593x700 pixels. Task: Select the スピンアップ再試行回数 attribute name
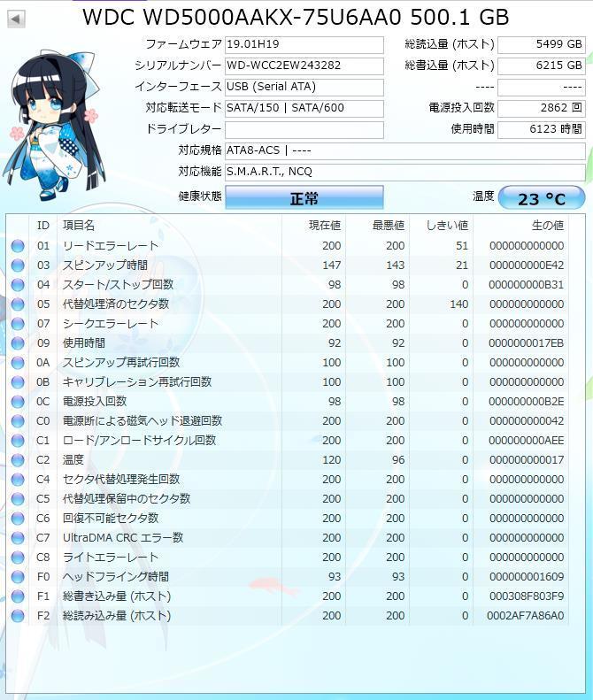pyautogui.click(x=121, y=363)
